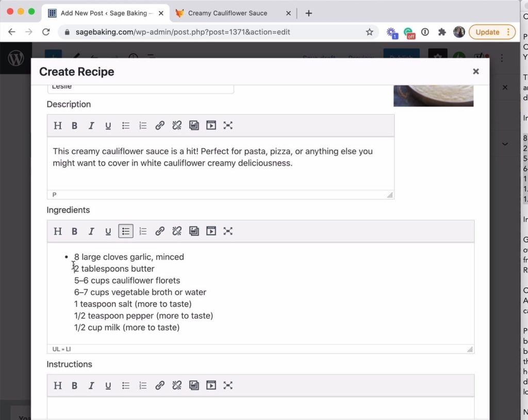The width and height of the screenshot is (528, 420).
Task: Toggle Bold in Description toolbar
Action: tap(74, 126)
